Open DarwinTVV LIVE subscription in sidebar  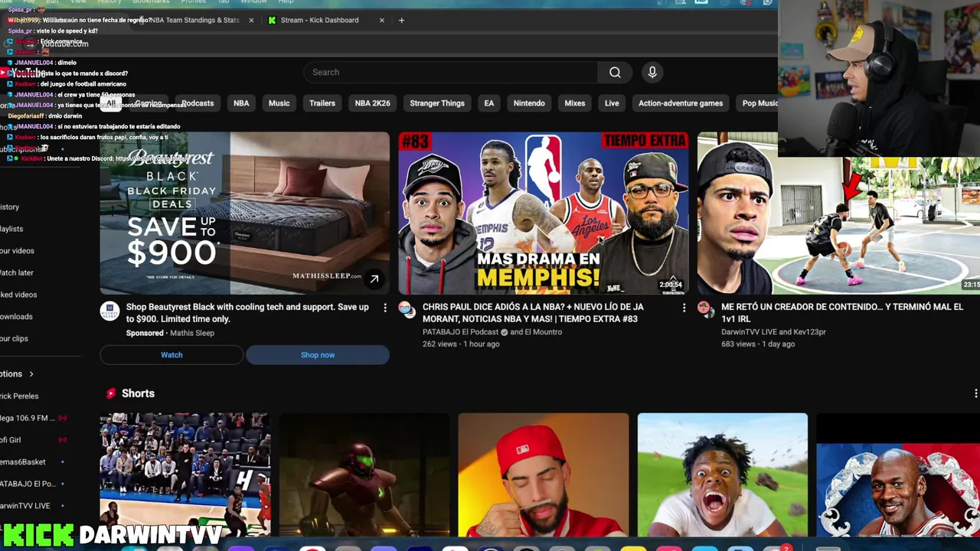(x=25, y=506)
